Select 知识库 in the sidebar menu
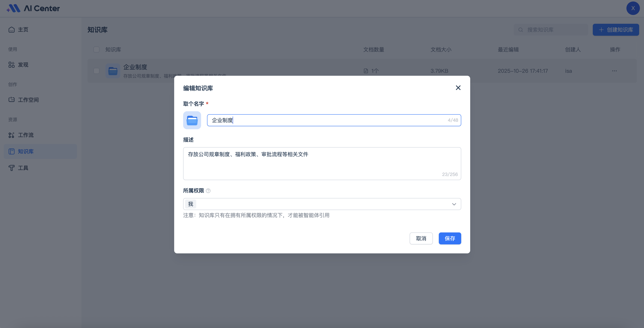 pyautogui.click(x=25, y=151)
